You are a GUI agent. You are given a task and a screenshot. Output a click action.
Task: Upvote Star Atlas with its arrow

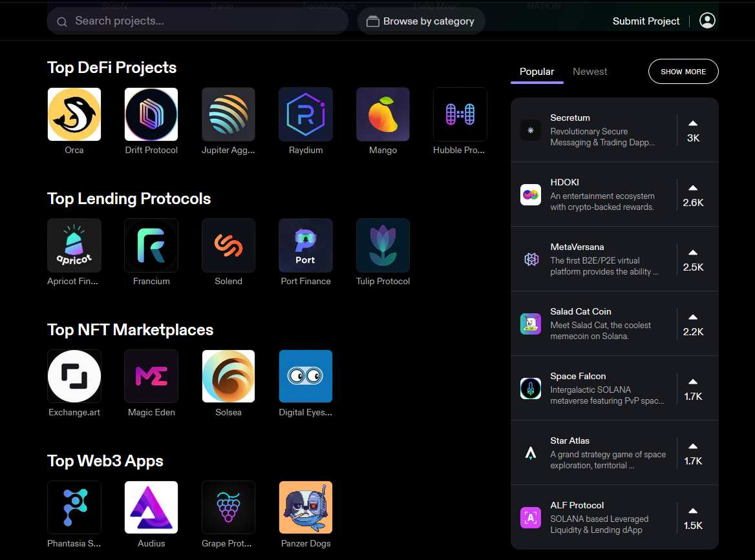pos(693,446)
